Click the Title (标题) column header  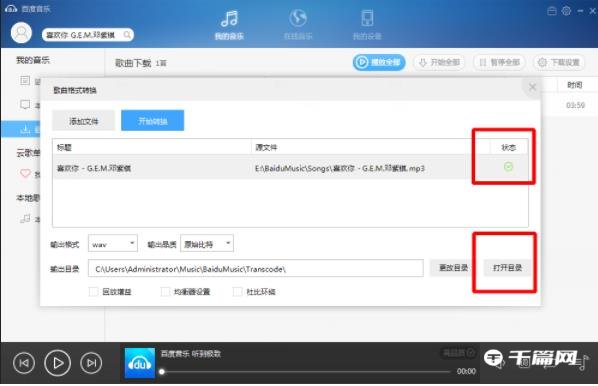point(64,148)
